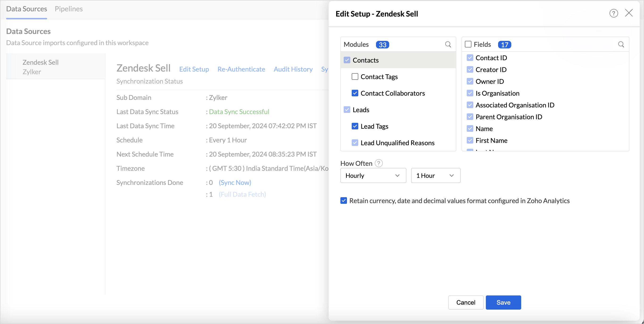
Task: Select the Leads module row
Action: tap(361, 110)
